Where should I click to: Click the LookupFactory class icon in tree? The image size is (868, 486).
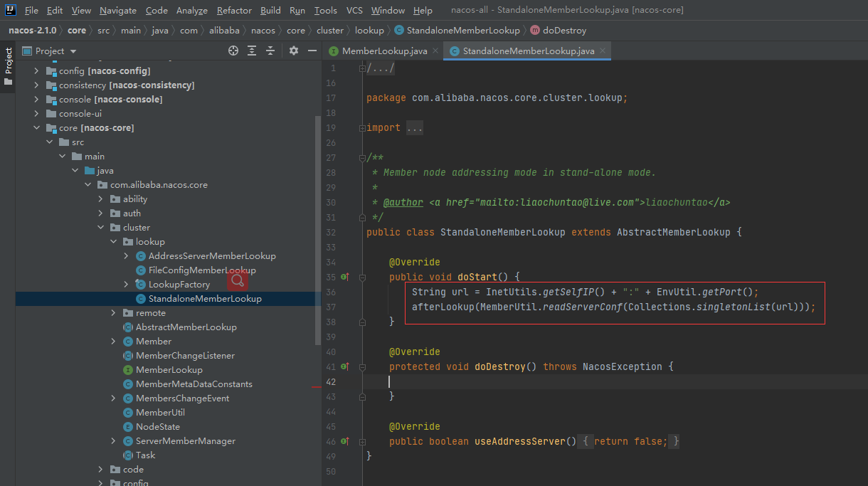pyautogui.click(x=141, y=285)
